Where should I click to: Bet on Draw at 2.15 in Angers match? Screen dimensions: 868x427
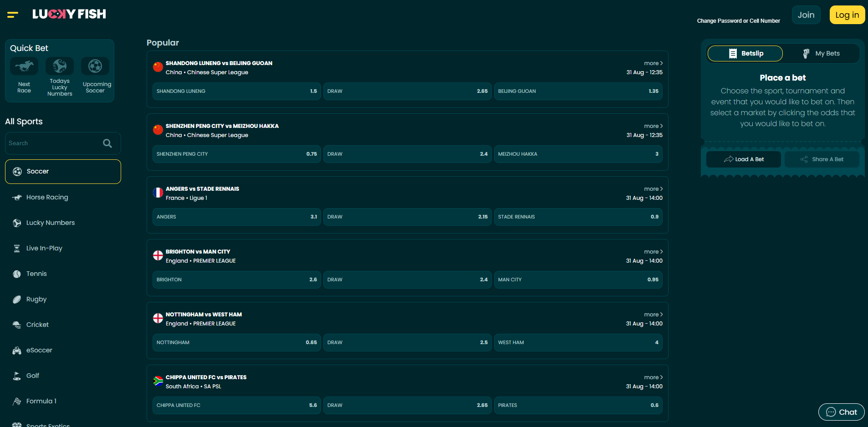(408, 217)
